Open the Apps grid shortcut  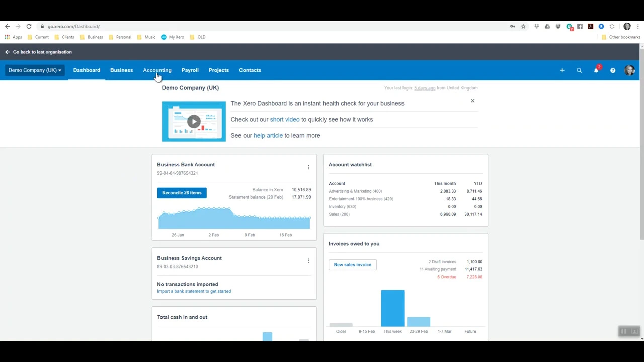pyautogui.click(x=13, y=37)
